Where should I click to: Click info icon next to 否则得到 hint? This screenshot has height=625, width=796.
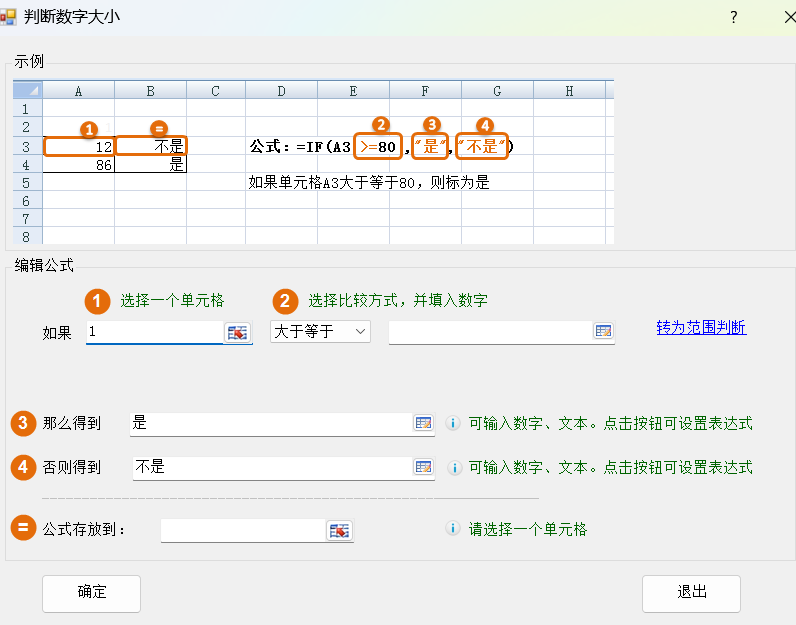(x=452, y=467)
